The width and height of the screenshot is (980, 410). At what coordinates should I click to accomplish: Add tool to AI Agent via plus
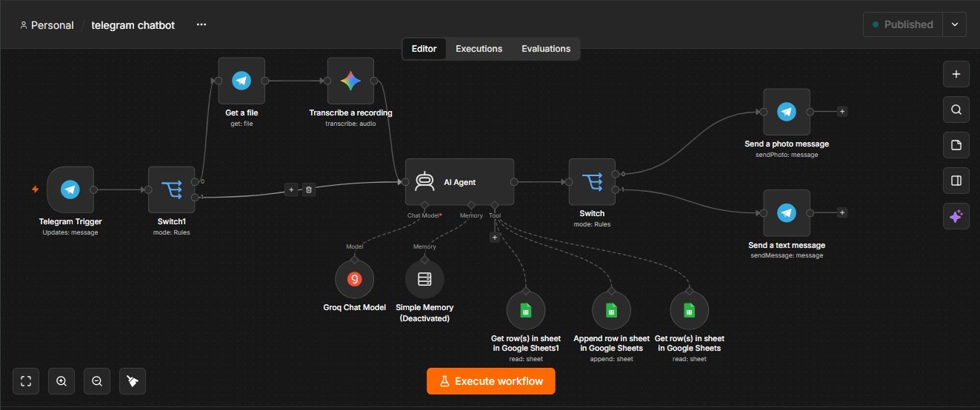point(494,238)
